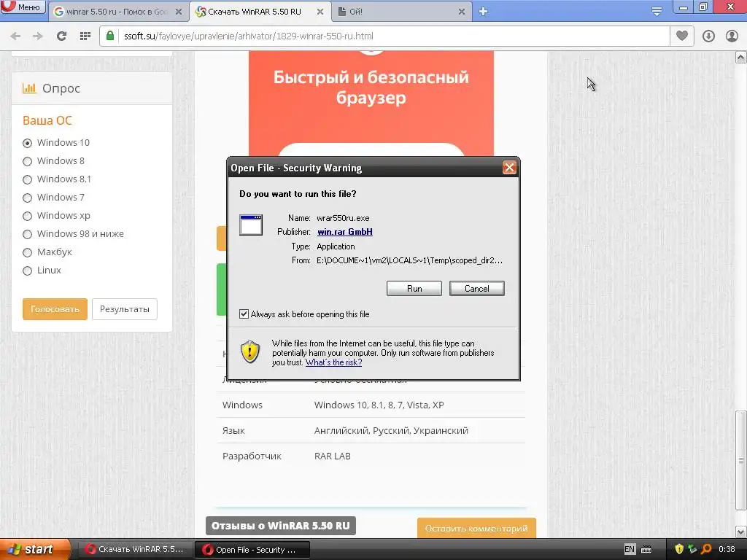Reload the page
Image resolution: width=747 pixels, height=560 pixels.
click(61, 36)
